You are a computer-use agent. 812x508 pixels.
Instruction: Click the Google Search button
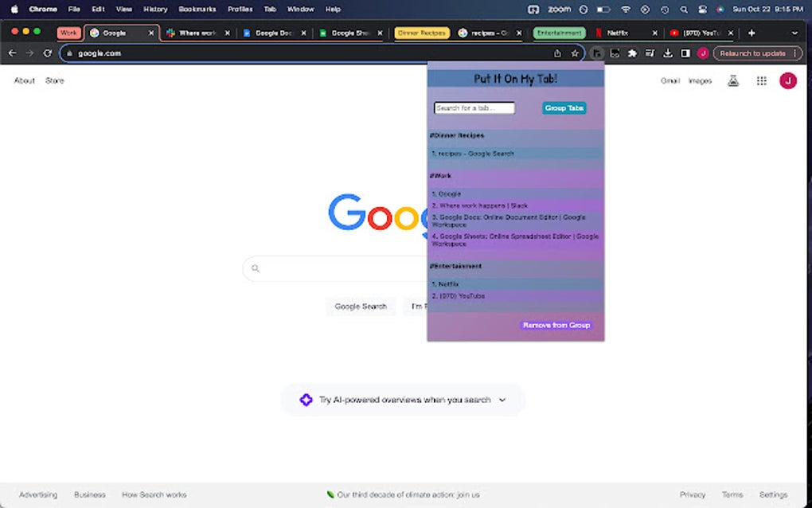click(x=361, y=307)
